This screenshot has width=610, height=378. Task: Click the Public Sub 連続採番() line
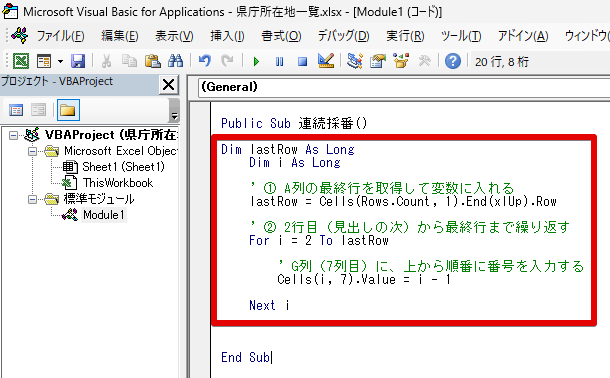coord(294,124)
